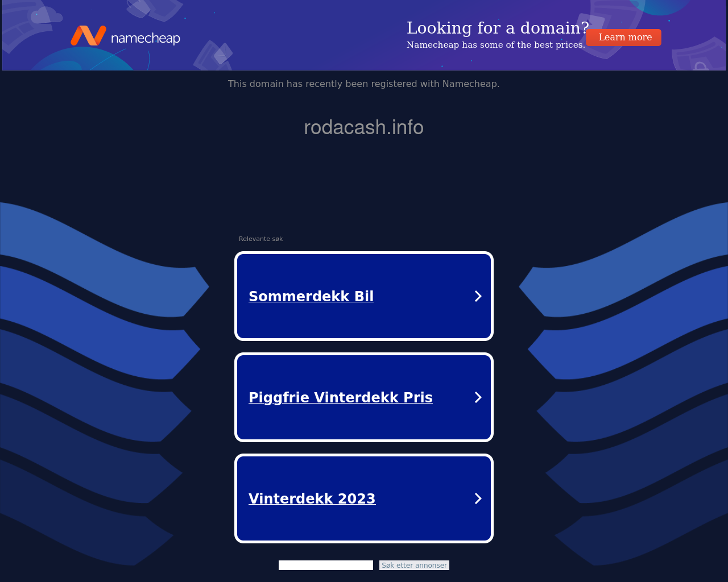Click the recently registered with Namecheap notice
Image resolution: width=728 pixels, height=582 pixels.
(x=364, y=84)
